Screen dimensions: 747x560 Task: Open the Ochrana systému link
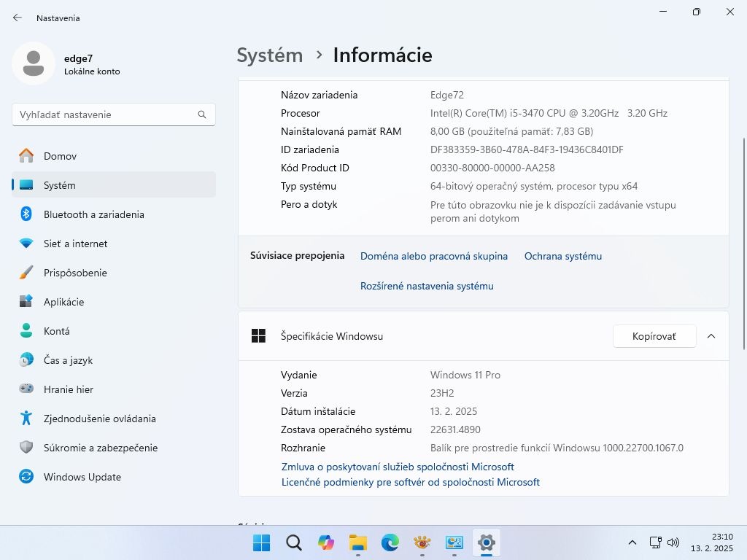(562, 256)
